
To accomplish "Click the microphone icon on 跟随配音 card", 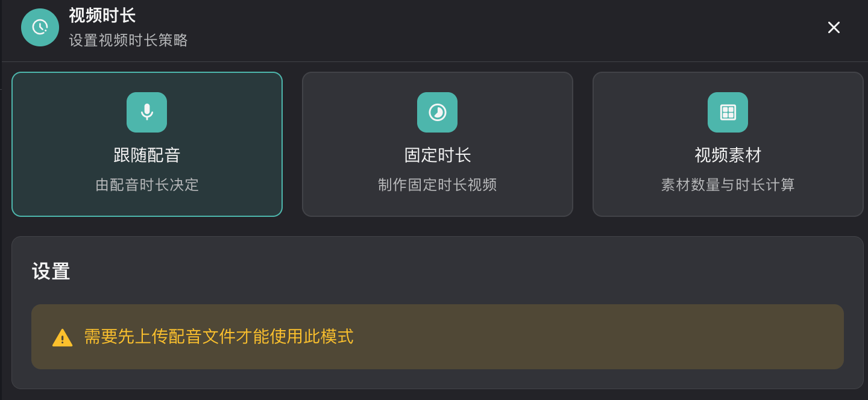I will pyautogui.click(x=146, y=112).
